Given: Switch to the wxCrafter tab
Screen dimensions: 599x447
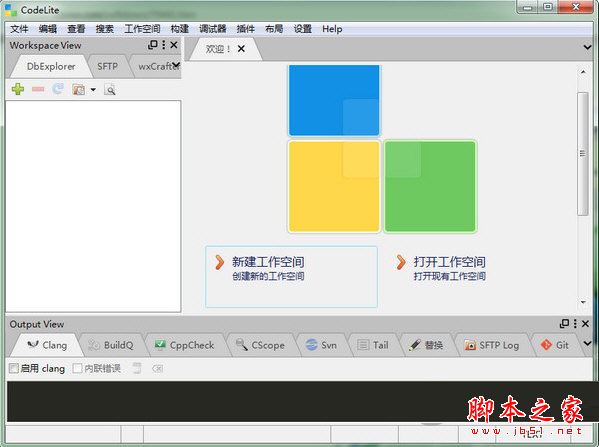Looking at the screenshot, I should point(155,66).
